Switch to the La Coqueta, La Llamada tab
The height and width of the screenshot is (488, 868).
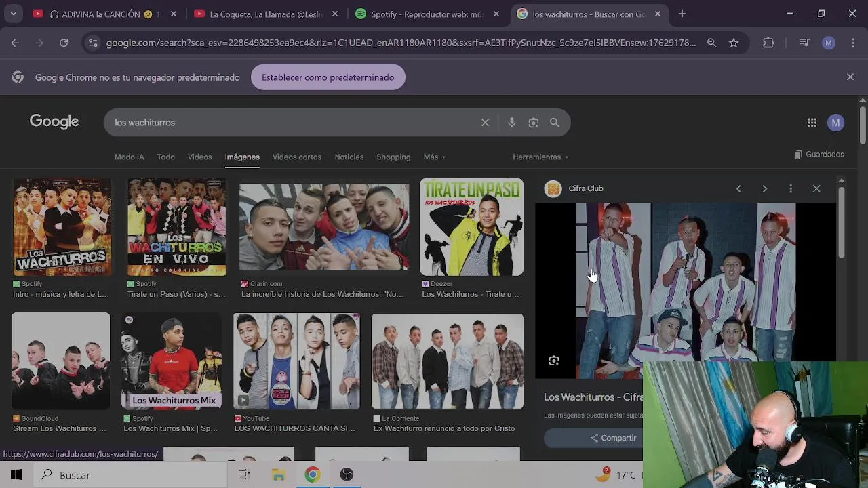click(266, 14)
